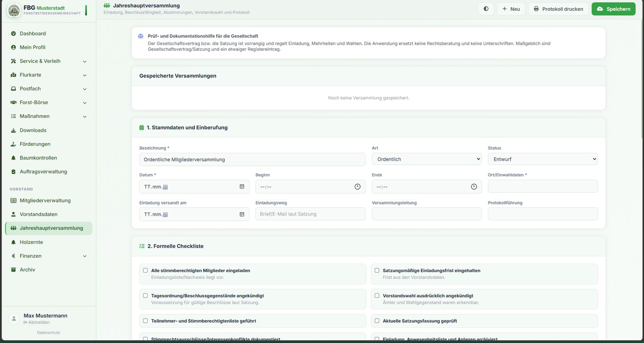Open the Status dropdown showing Entwurf
The width and height of the screenshot is (644, 343).
[543, 159]
